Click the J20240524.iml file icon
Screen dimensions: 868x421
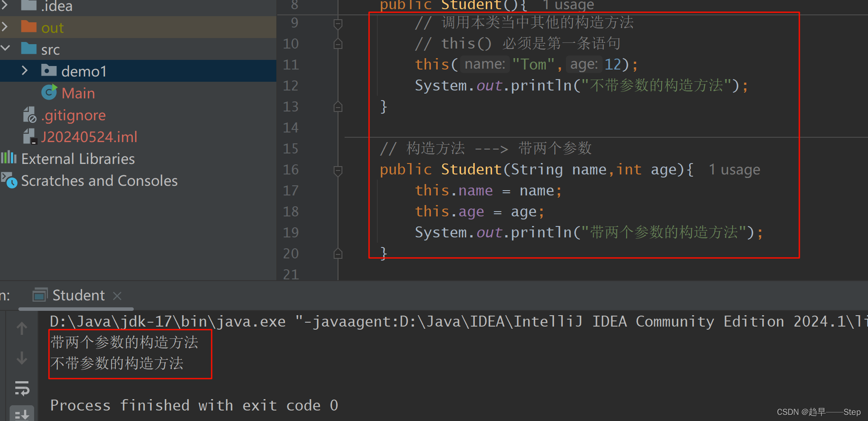(29, 136)
